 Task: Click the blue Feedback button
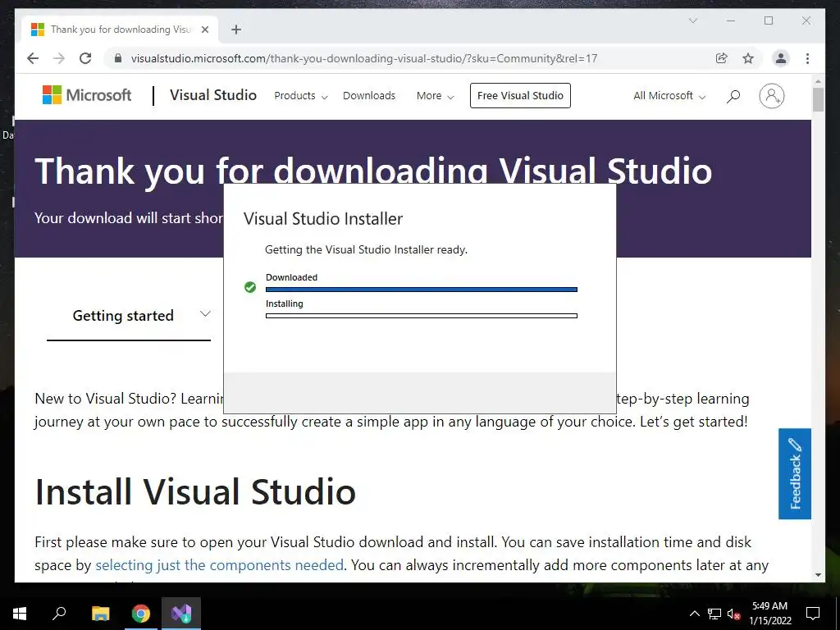794,473
